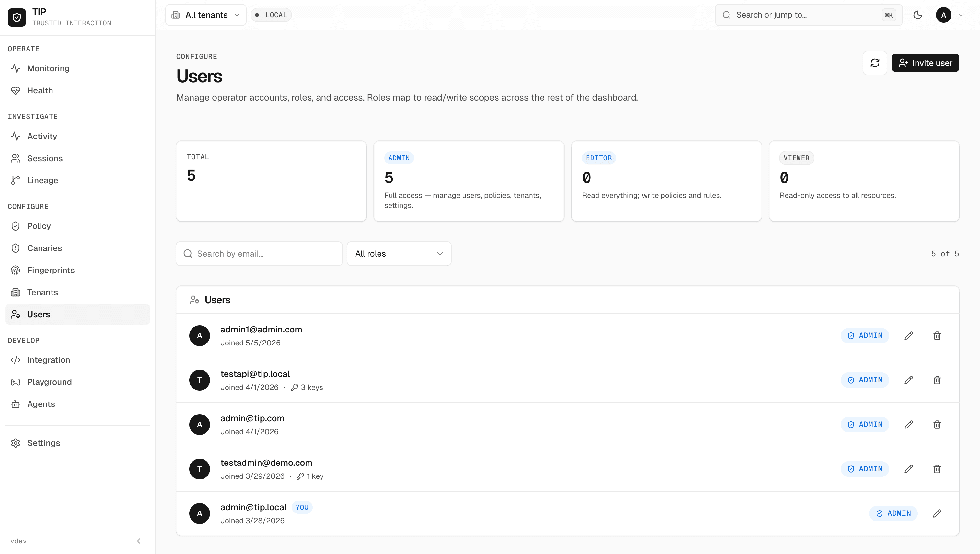This screenshot has width=980, height=554.
Task: Open the Lineage view
Action: click(77, 180)
